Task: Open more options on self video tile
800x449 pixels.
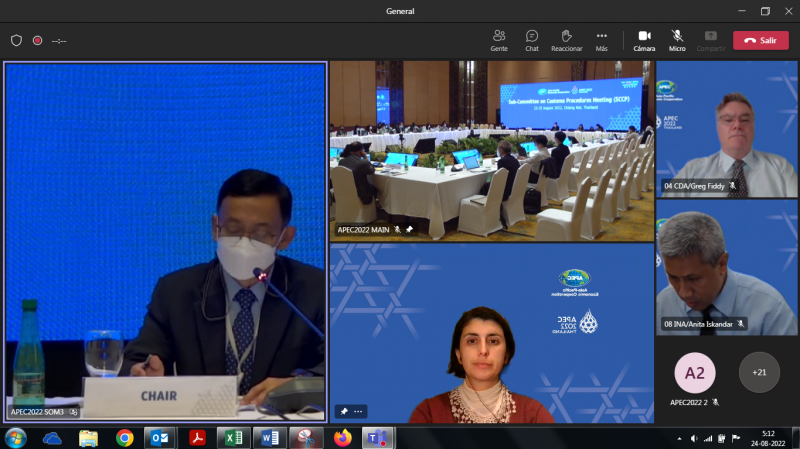Action: click(358, 411)
